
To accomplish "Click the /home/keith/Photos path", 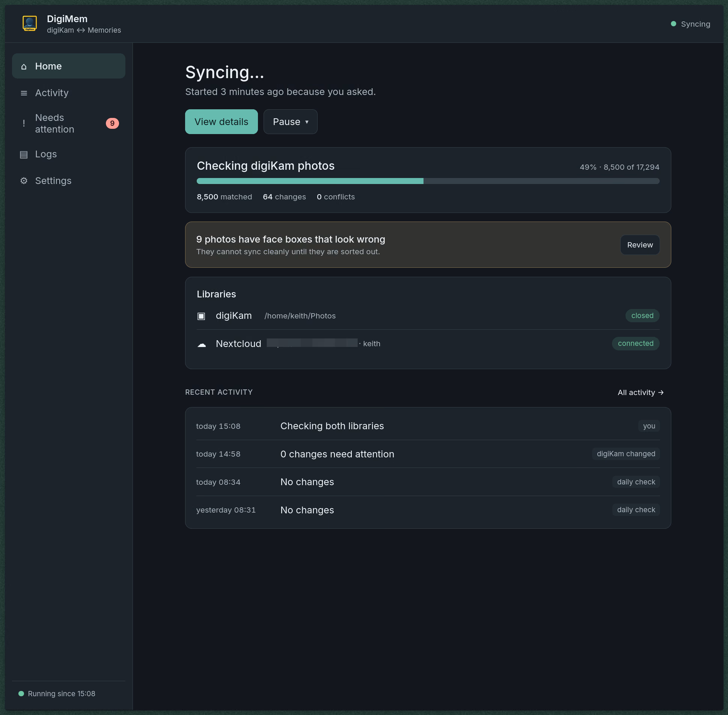I will [300, 316].
